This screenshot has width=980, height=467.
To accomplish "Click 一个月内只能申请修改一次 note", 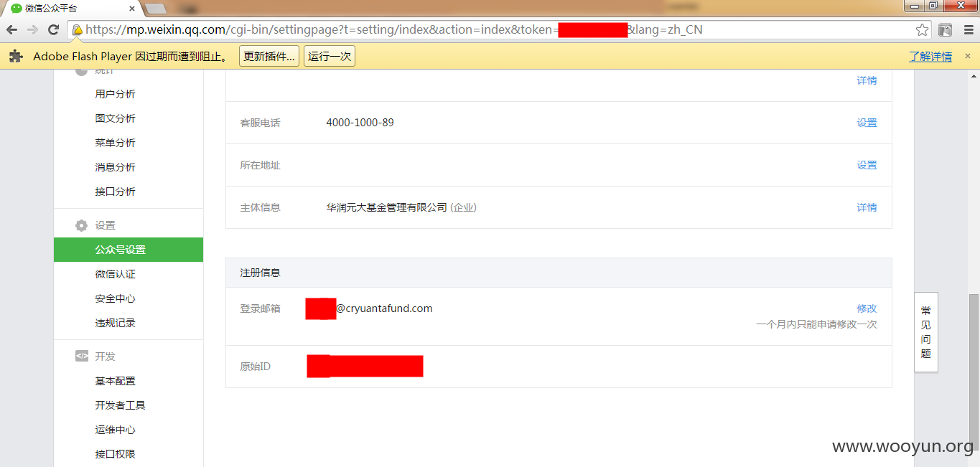I will point(816,324).
